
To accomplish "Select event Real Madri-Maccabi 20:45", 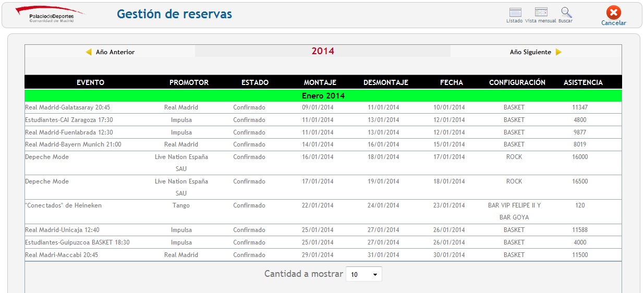I will click(x=62, y=255).
